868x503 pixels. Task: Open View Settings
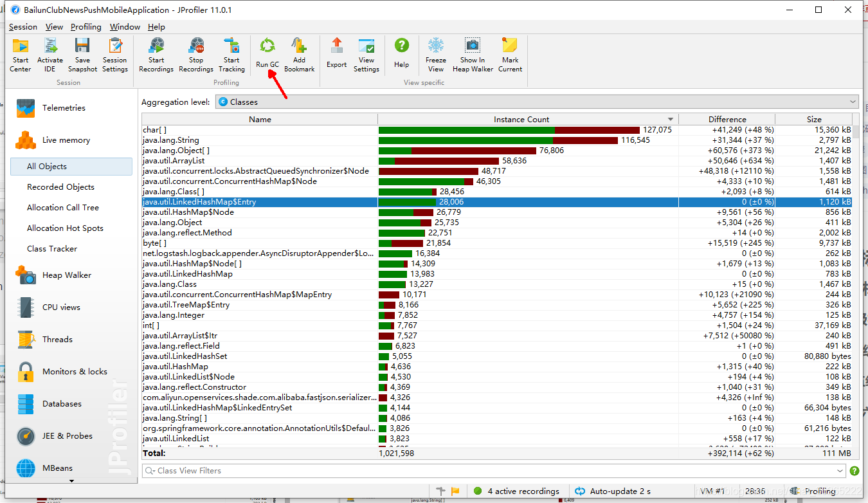click(x=366, y=55)
